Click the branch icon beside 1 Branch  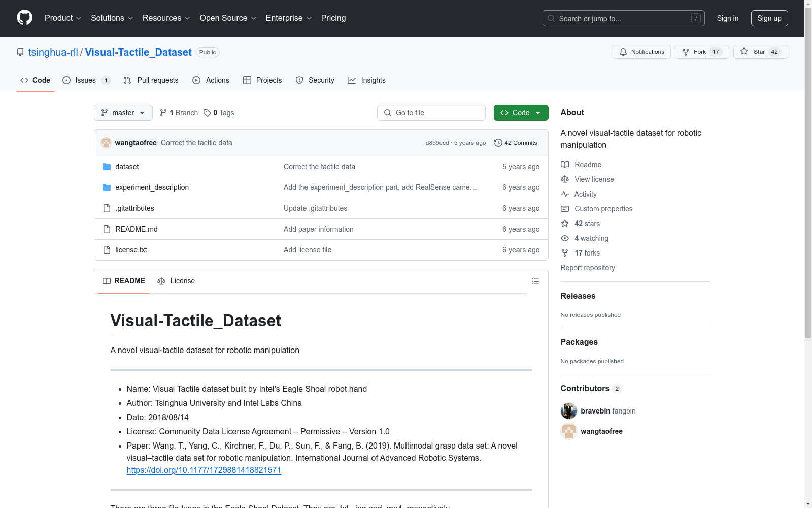click(163, 113)
